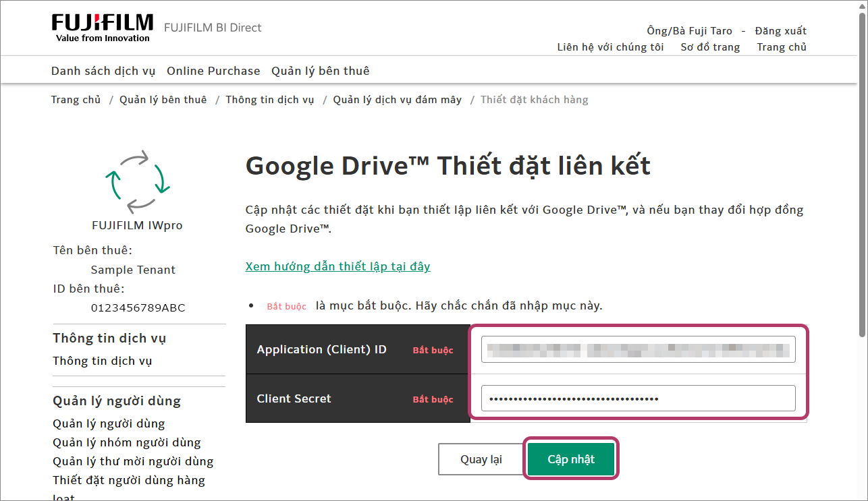Image resolution: width=868 pixels, height=501 pixels.
Task: Click the FUJIFILM BI Direct title text
Action: pos(213,28)
